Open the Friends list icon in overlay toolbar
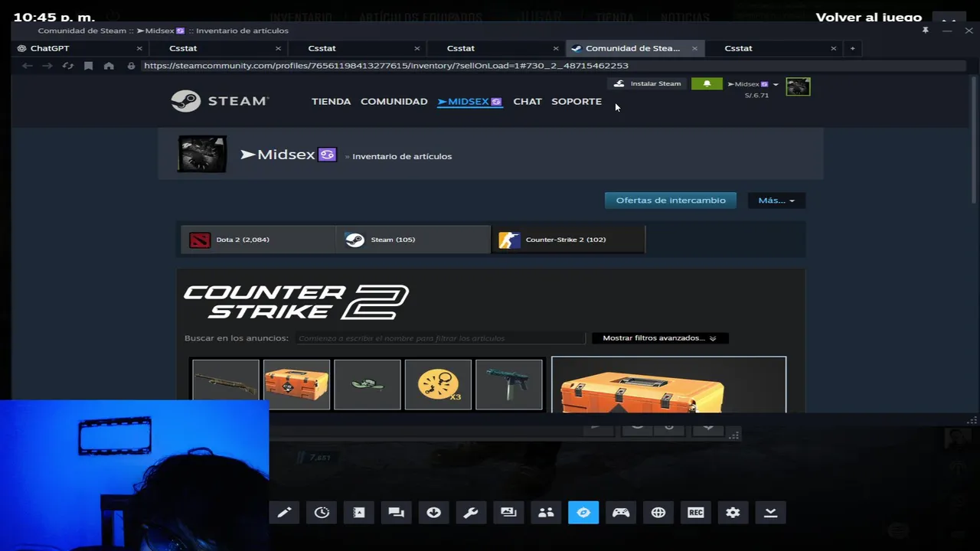This screenshot has width=980, height=551. click(546, 513)
